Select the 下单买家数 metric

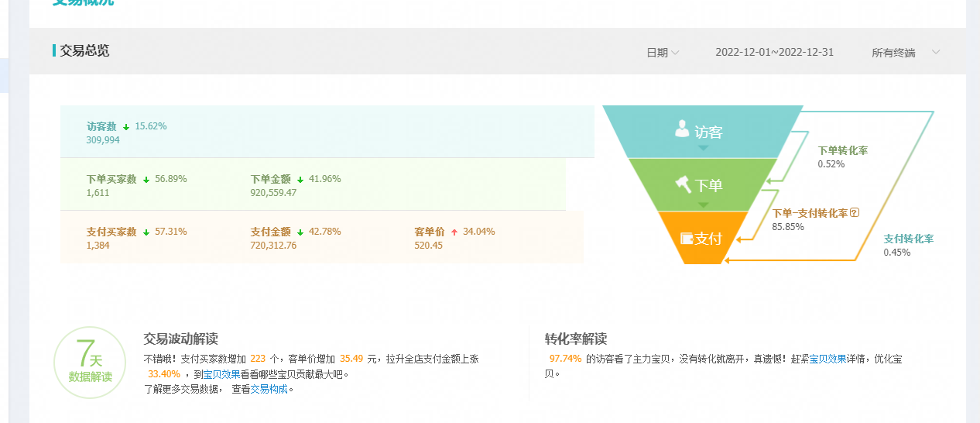click(111, 179)
